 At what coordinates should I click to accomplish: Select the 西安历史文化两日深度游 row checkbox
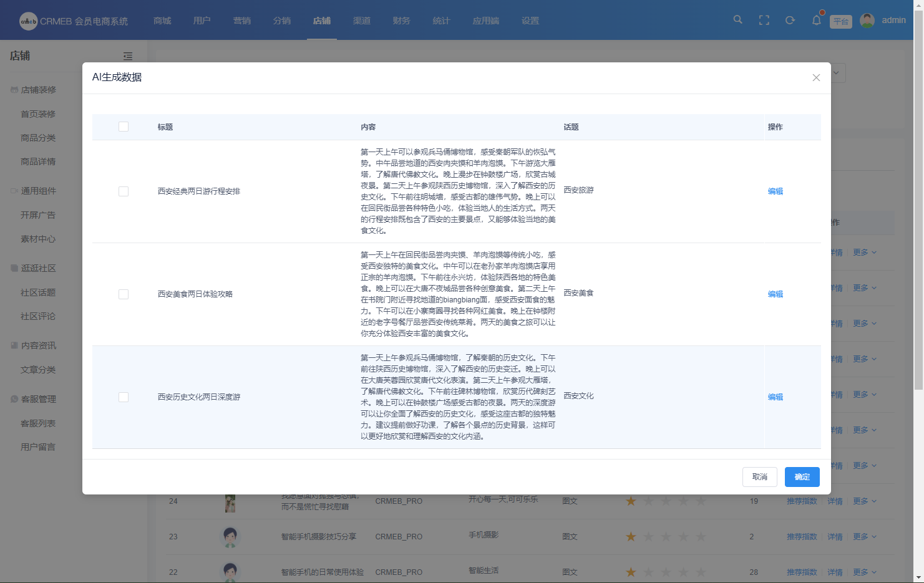[x=124, y=397]
